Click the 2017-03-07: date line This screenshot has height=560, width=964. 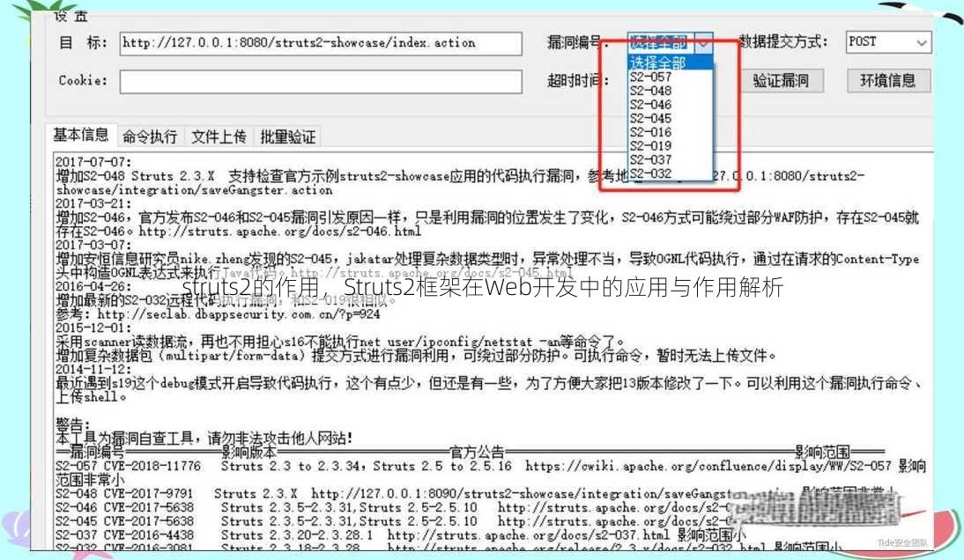(x=93, y=245)
